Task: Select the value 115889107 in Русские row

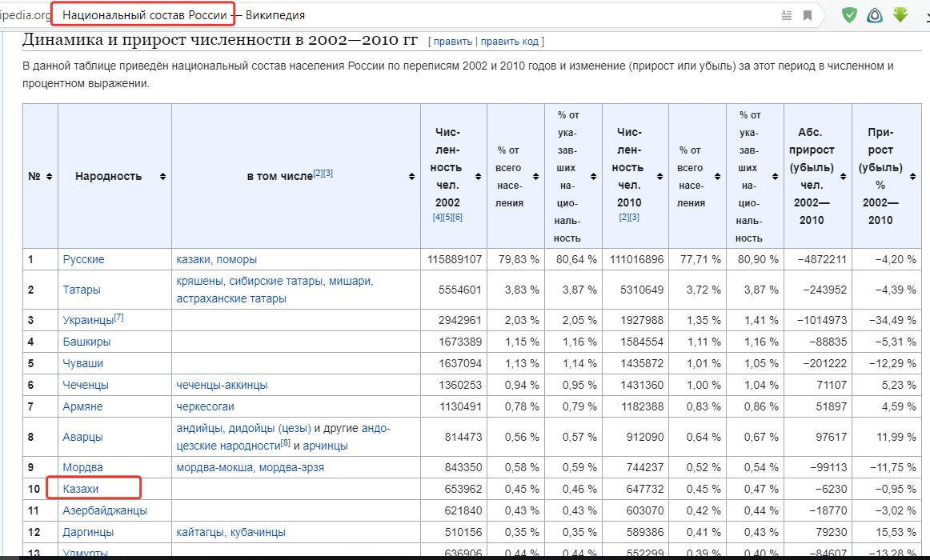Action: point(455,259)
